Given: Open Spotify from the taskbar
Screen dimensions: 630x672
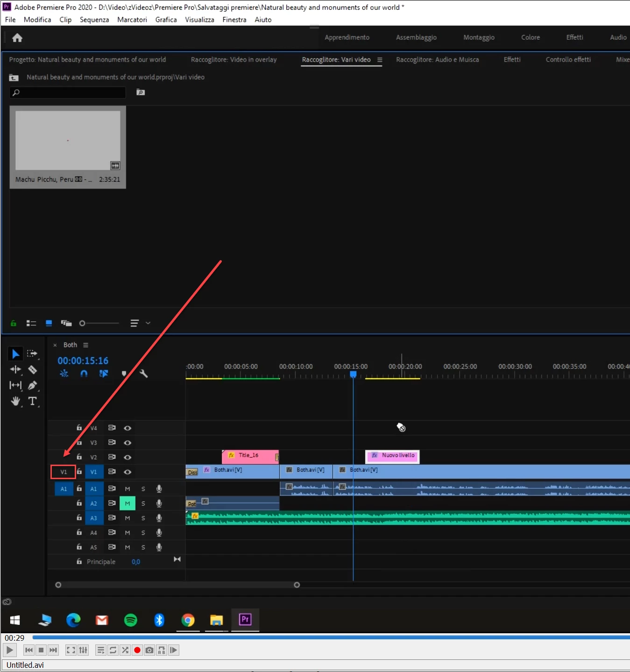Looking at the screenshot, I should pos(131,620).
